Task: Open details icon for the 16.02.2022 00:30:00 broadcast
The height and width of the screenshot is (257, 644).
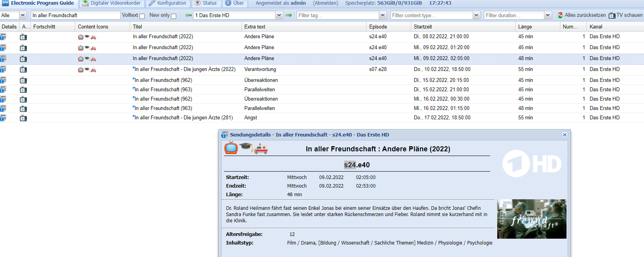Action: pos(3,99)
